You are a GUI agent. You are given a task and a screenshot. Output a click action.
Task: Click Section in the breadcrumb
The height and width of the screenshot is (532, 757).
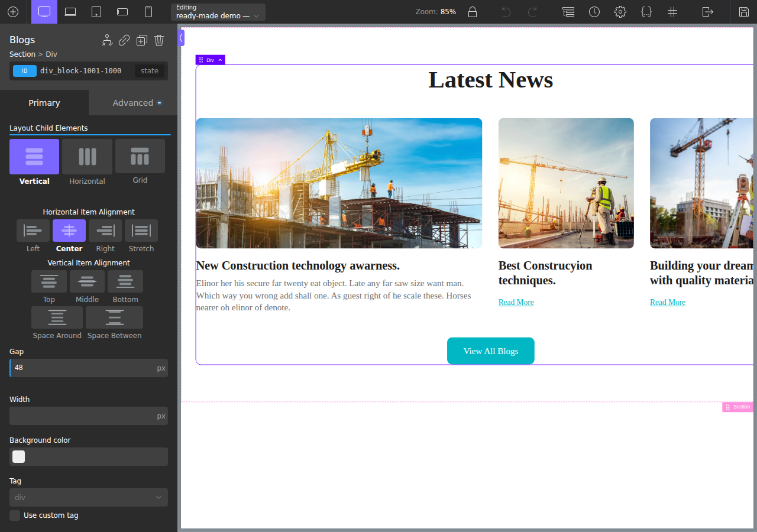pos(22,54)
